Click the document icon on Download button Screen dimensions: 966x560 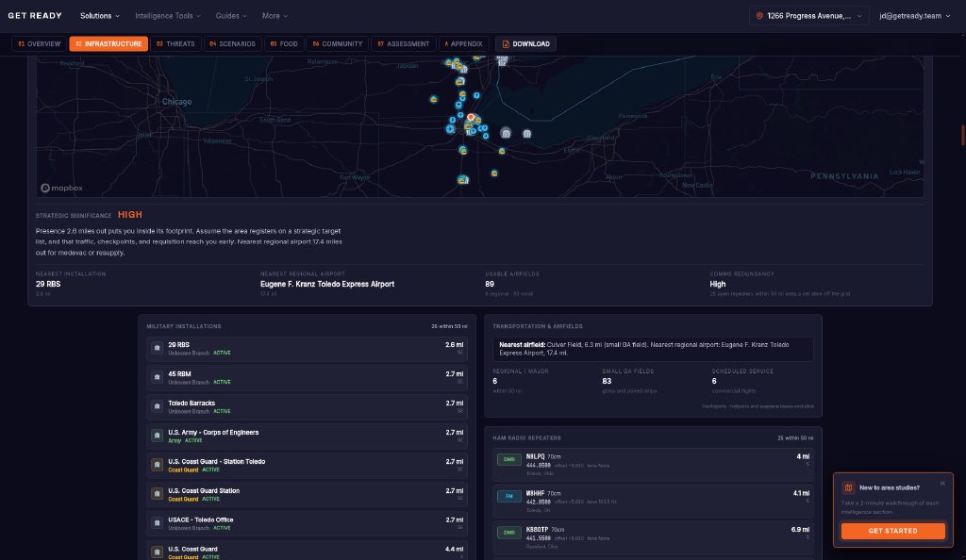(506, 44)
